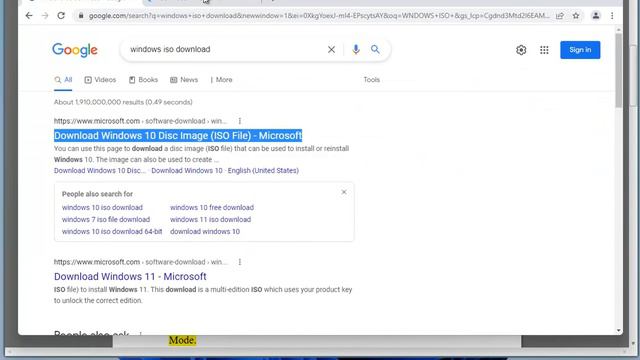Clear the search box with X icon
Image resolution: width=640 pixels, height=360 pixels.
[331, 49]
